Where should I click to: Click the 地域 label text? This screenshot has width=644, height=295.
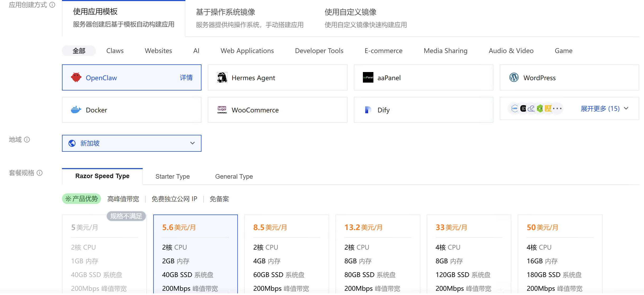[x=15, y=140]
